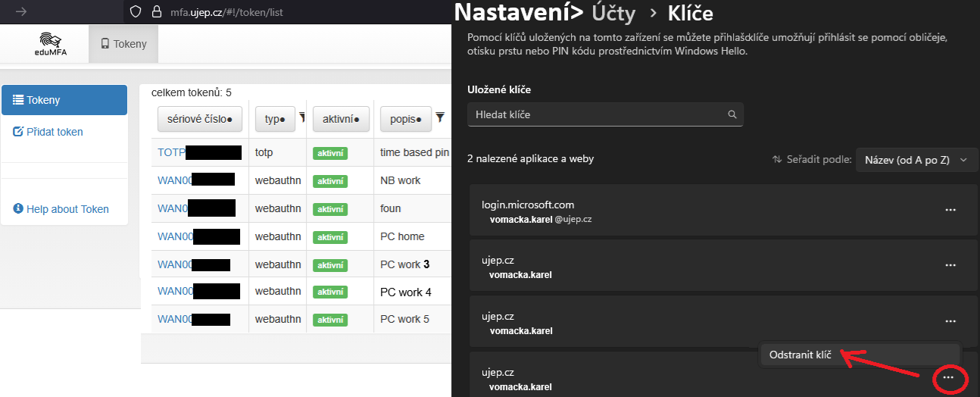This screenshot has height=397, width=980.
Task: Sort by the sériové číslo column header
Action: (x=199, y=119)
